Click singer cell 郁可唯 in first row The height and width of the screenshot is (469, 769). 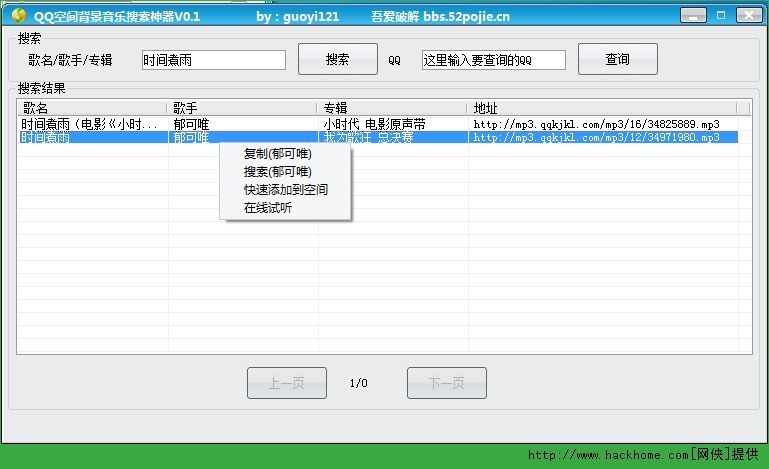coord(191,124)
